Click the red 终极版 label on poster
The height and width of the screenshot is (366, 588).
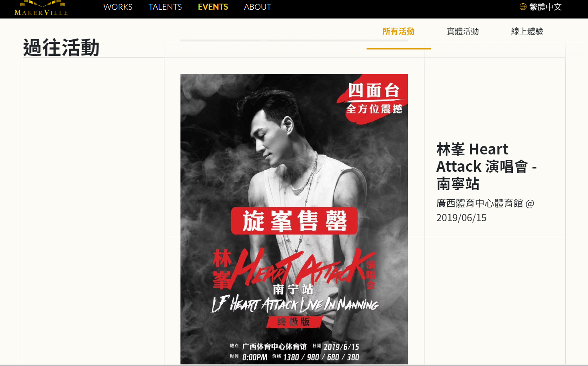coord(294,322)
